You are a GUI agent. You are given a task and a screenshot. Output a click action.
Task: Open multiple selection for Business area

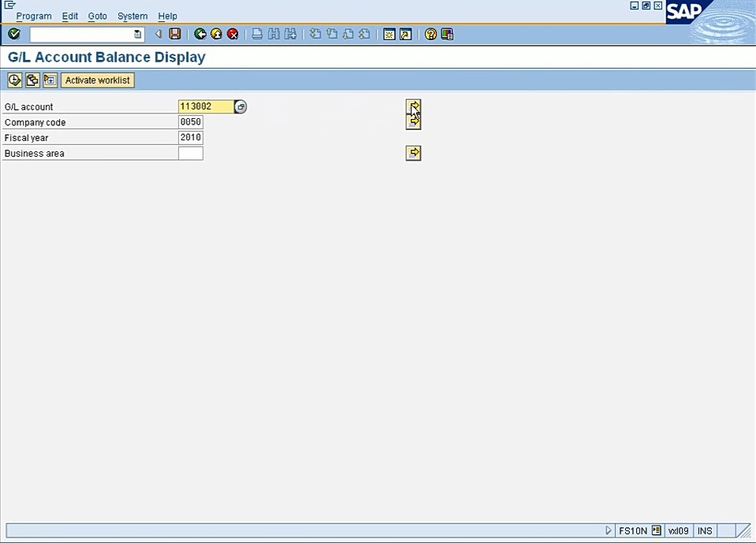coord(413,153)
